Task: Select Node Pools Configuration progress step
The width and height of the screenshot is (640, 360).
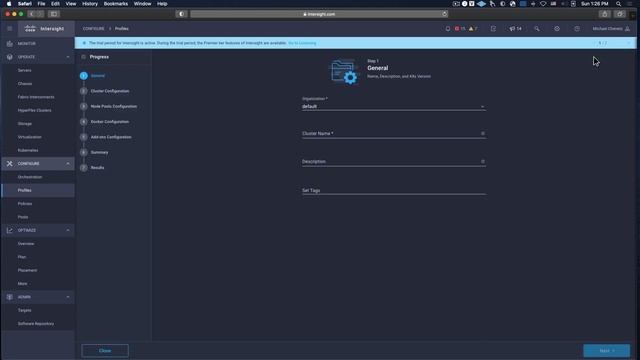Action: pos(114,106)
